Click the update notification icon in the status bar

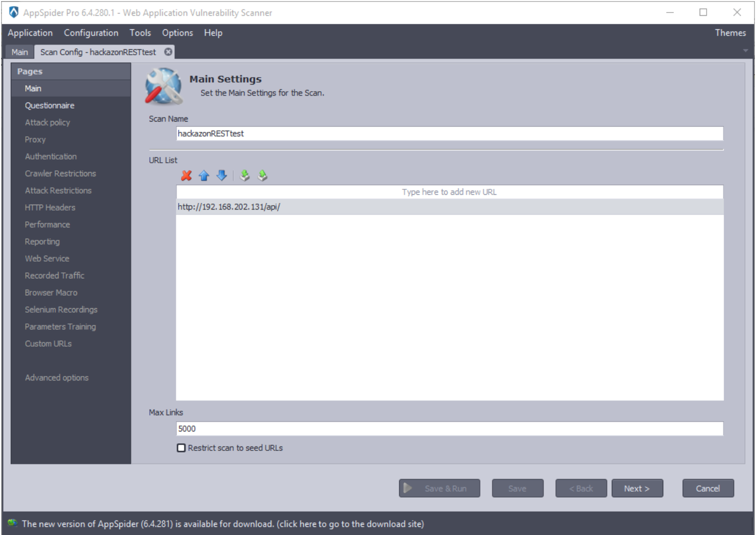12,523
